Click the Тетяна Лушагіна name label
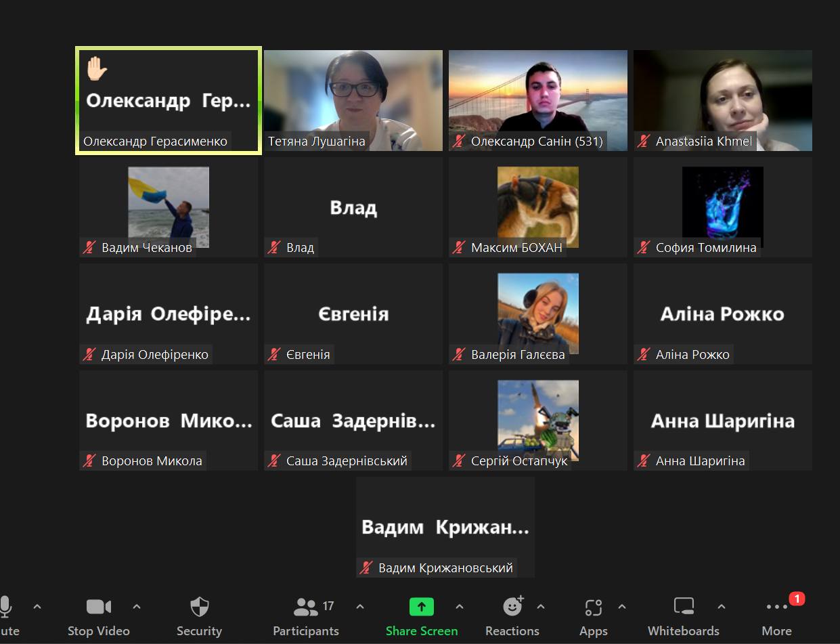 (316, 142)
